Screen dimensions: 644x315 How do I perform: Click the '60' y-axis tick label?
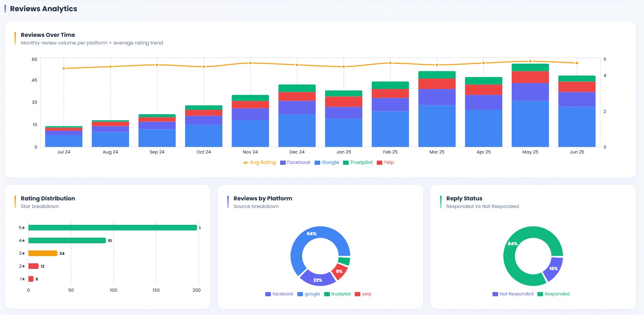[x=34, y=59]
